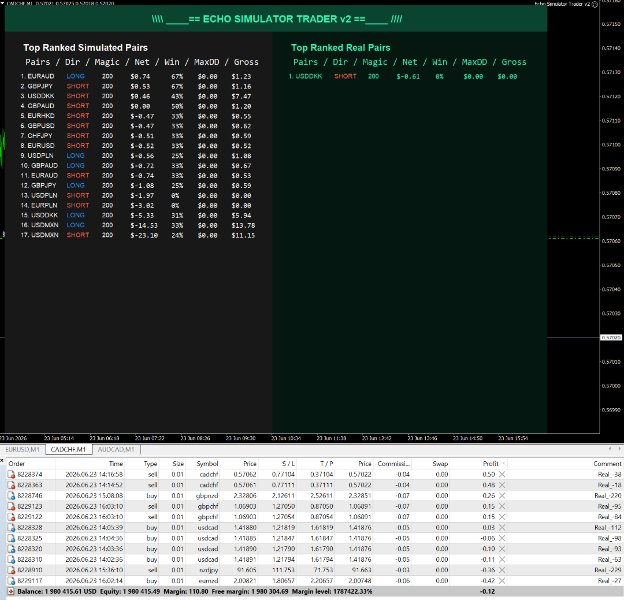This screenshot has width=624, height=600.
Task: Open the AUDCAD,M1 chart tab
Action: 116,450
